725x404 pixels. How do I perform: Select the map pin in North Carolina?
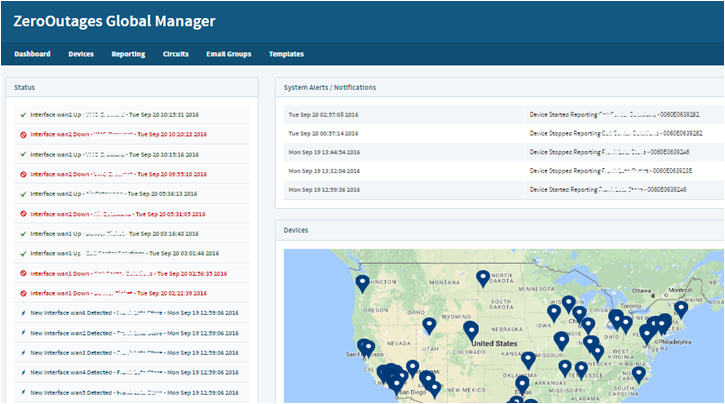click(639, 373)
